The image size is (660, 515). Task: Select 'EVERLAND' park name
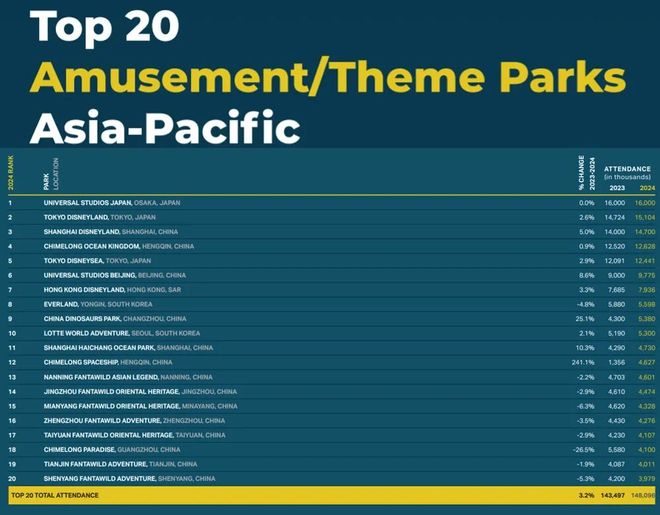61,304
